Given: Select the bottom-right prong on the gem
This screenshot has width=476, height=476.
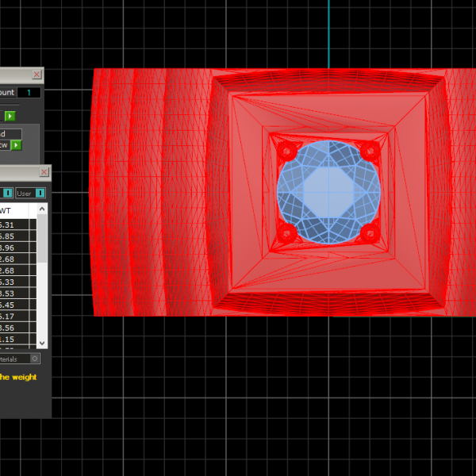Looking at the screenshot, I should click(369, 232).
